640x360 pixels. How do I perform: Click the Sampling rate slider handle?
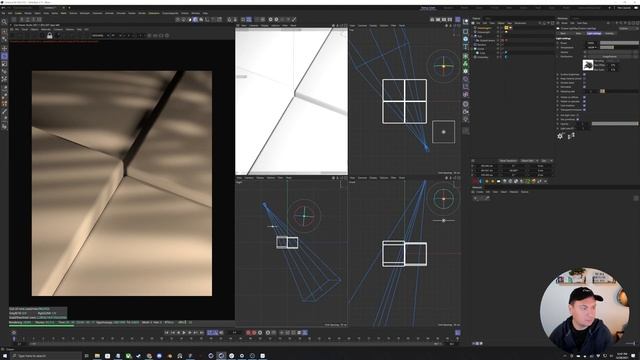(x=602, y=91)
